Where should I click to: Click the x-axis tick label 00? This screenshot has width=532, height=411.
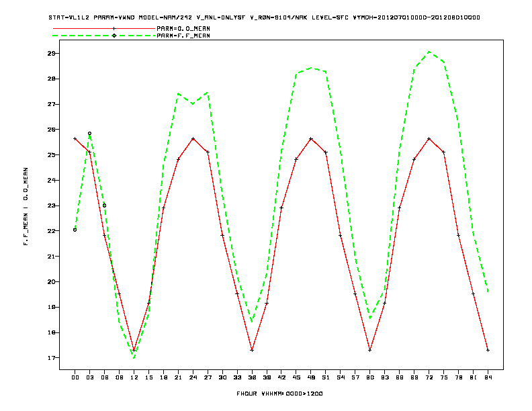pyautogui.click(x=75, y=377)
